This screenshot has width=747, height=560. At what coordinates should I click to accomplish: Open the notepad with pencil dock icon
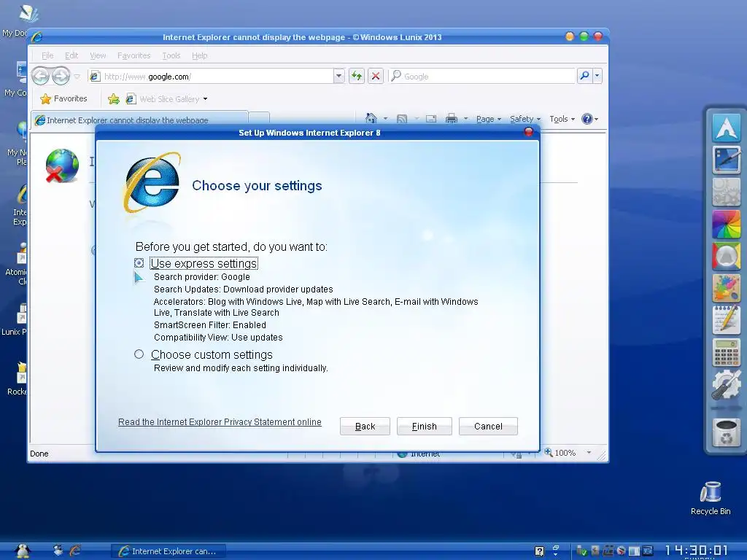click(x=727, y=320)
